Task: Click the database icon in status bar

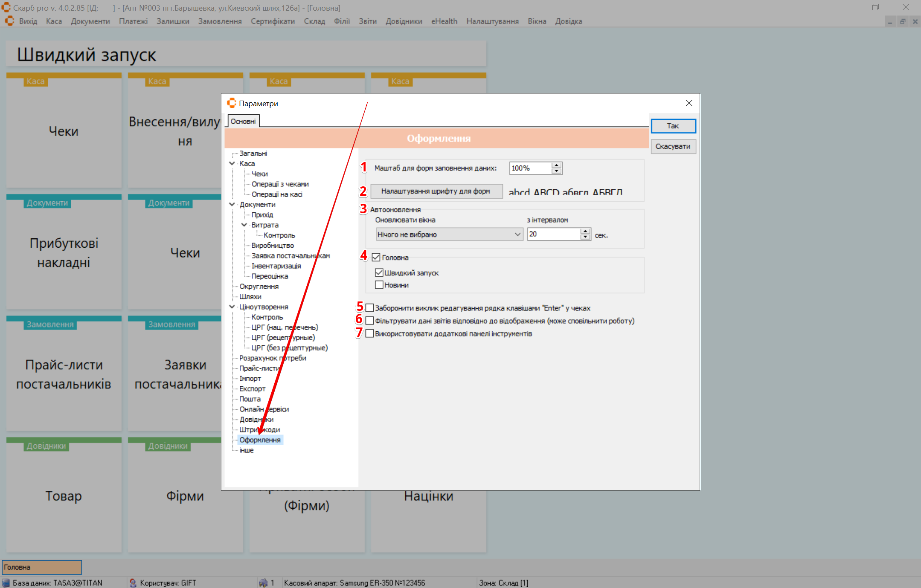Action: [x=6, y=582]
